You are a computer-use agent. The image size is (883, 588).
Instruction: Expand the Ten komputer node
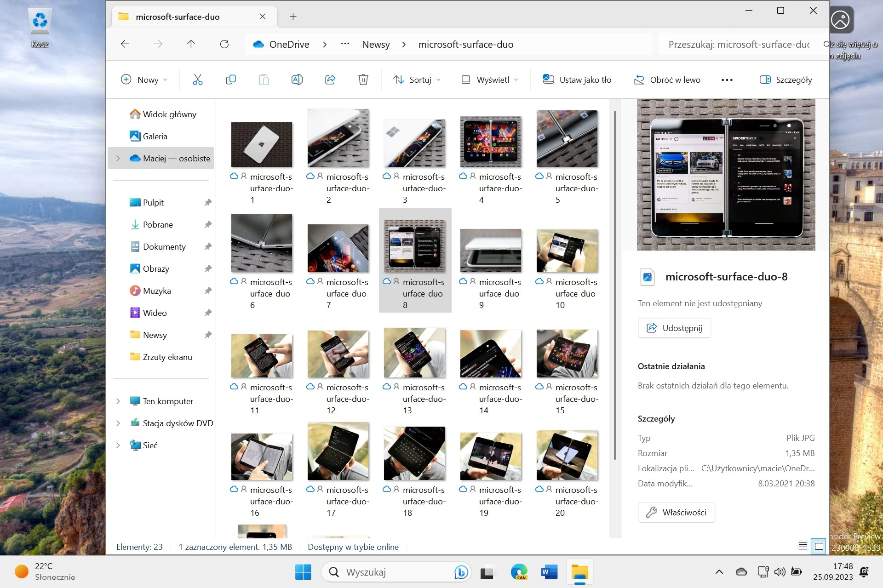[118, 401]
